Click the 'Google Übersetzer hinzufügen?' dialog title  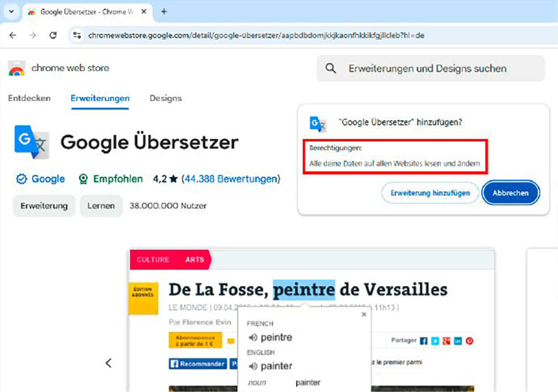[x=400, y=122]
